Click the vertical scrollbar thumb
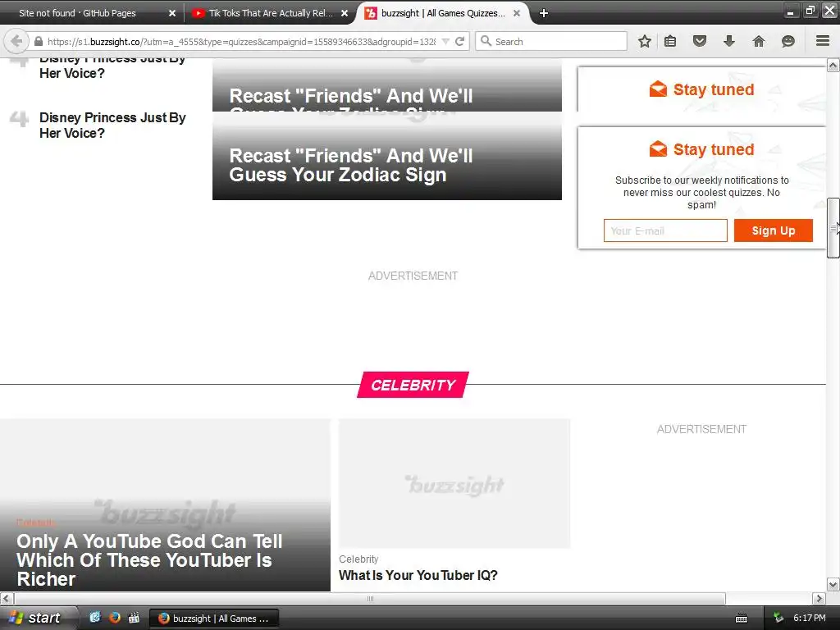 tap(833, 228)
